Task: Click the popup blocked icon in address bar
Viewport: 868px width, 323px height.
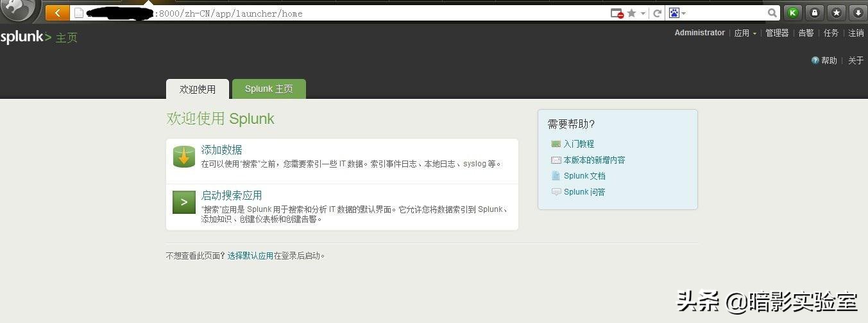Action: click(617, 13)
